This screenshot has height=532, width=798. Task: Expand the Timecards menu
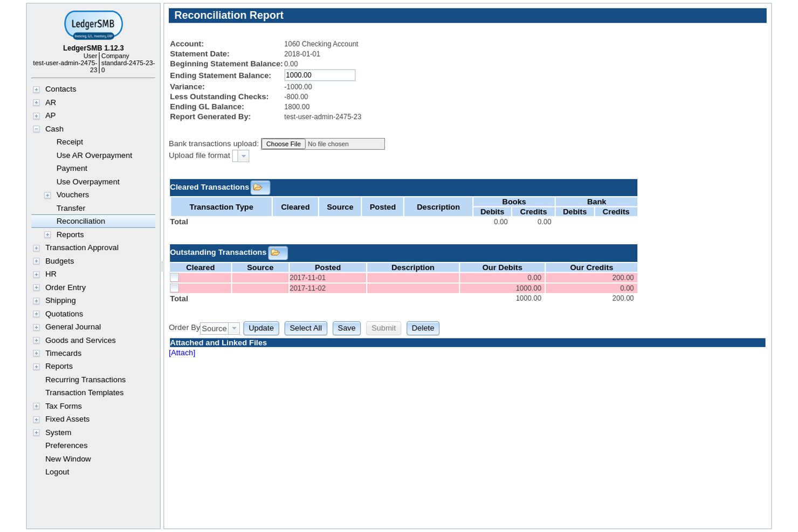point(36,354)
